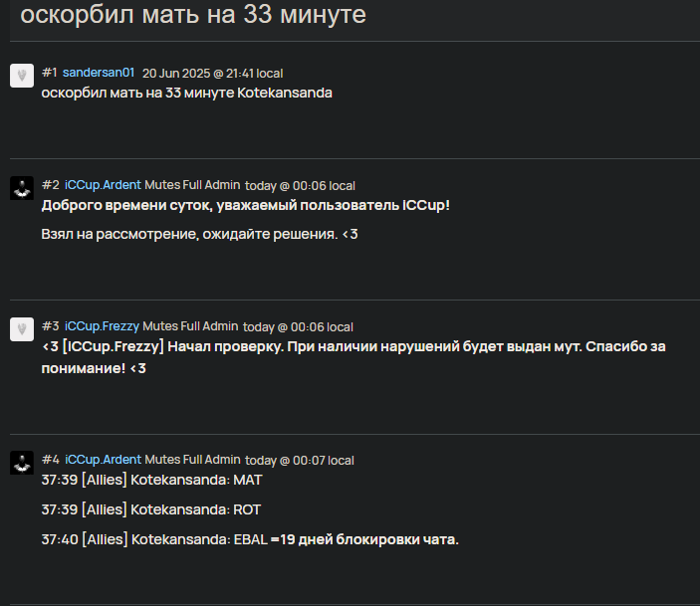Screen dimensions: 700x606
Task: Click iCCup.Ardent's avatar on post #4
Action: click(22, 463)
